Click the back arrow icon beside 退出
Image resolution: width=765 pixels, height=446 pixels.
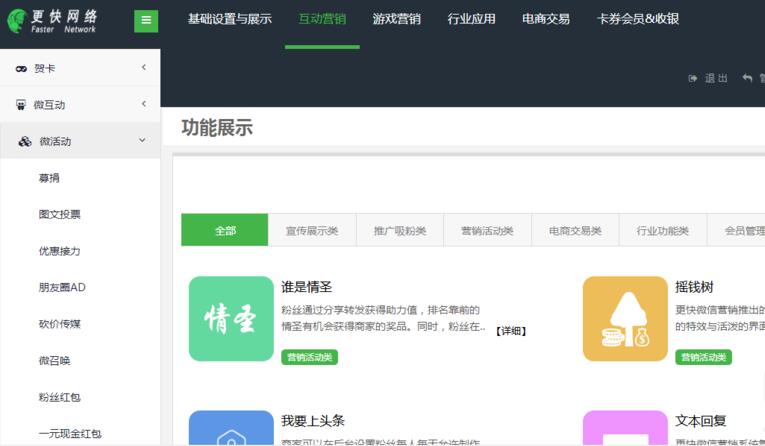tap(747, 78)
